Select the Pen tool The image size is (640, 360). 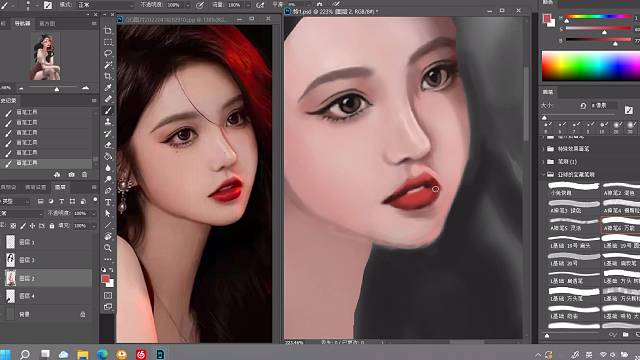click(108, 191)
